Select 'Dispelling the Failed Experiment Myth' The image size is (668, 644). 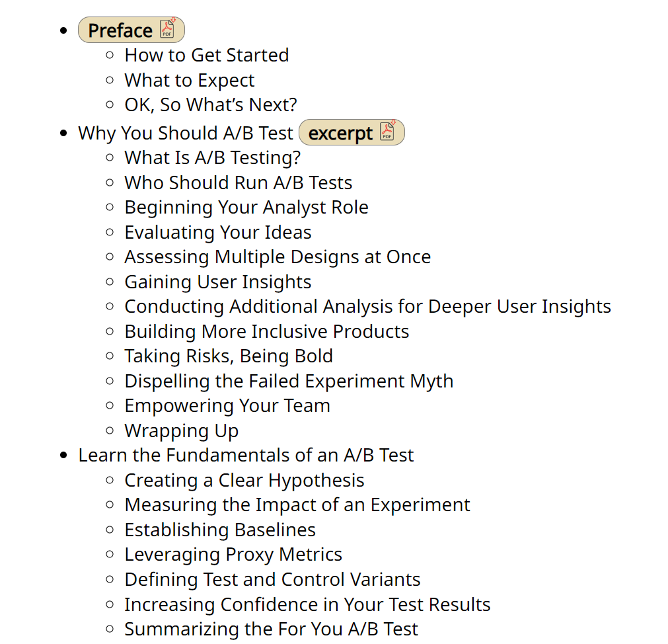[x=289, y=382]
